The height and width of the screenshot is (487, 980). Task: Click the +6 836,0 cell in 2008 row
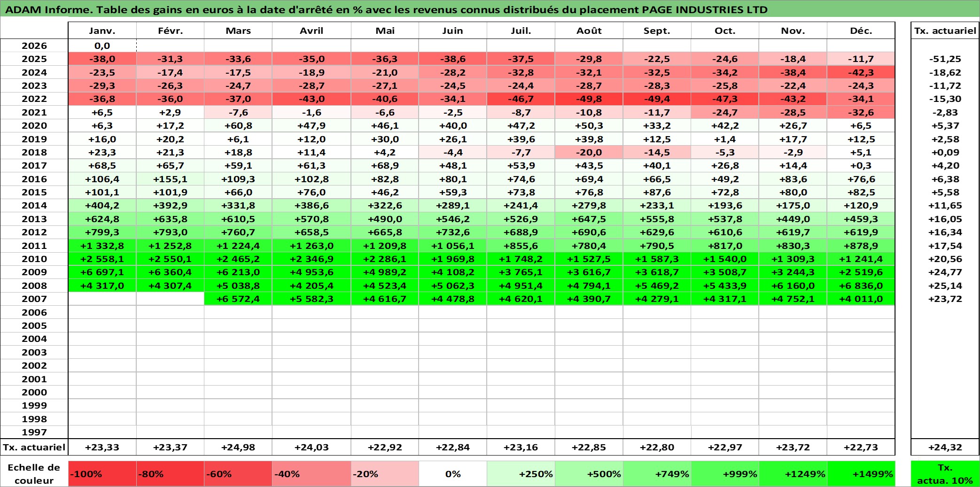tap(861, 286)
